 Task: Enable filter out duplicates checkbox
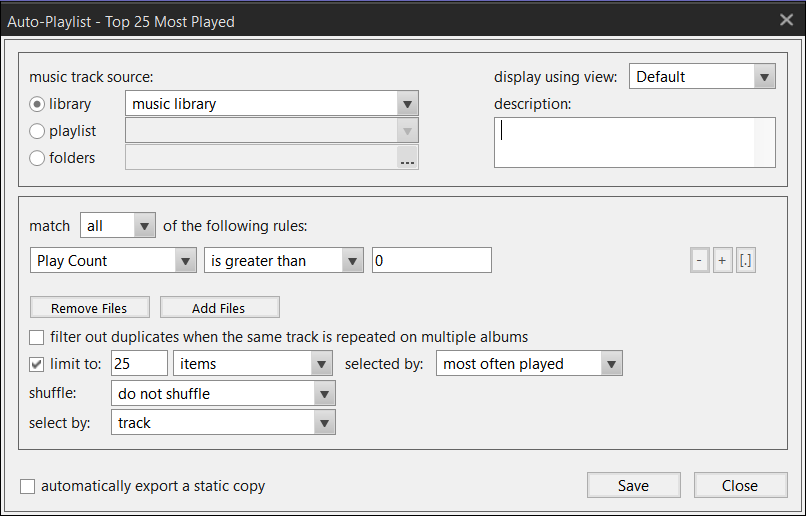(x=38, y=337)
